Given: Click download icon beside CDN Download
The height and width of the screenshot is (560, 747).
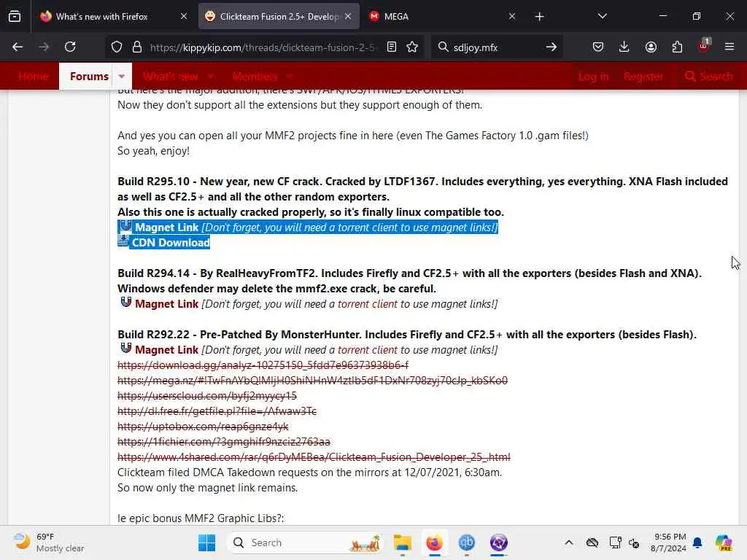Looking at the screenshot, I should click(123, 241).
